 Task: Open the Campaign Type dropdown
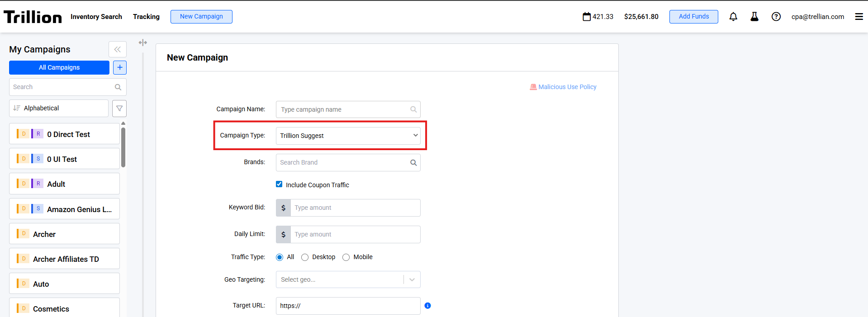point(348,136)
